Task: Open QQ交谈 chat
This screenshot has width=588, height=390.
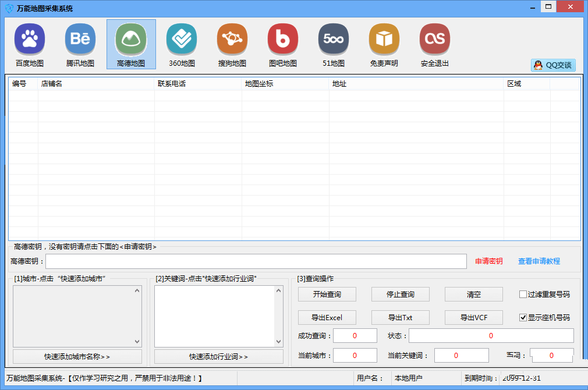Action: pyautogui.click(x=553, y=65)
